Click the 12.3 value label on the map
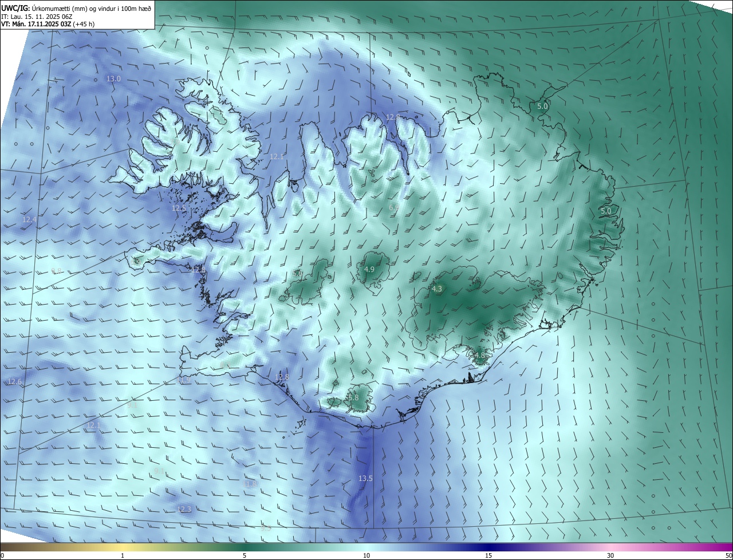This screenshot has width=733, height=560. pos(184,509)
